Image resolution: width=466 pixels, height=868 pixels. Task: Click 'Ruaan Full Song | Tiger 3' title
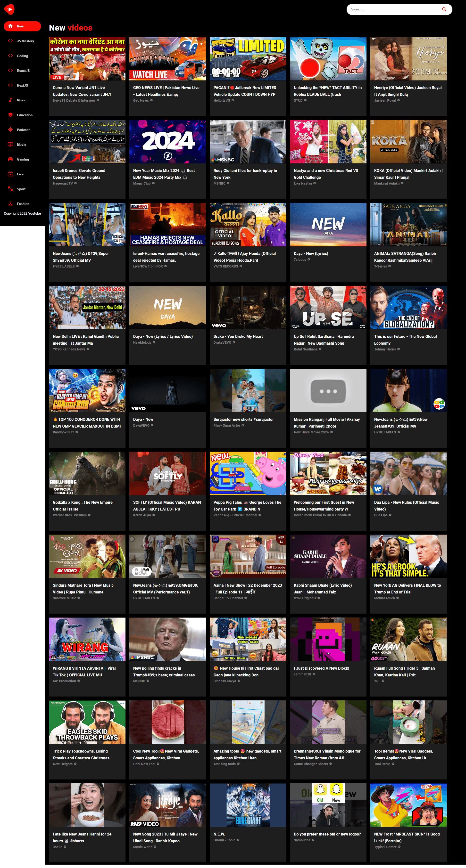[404, 671]
